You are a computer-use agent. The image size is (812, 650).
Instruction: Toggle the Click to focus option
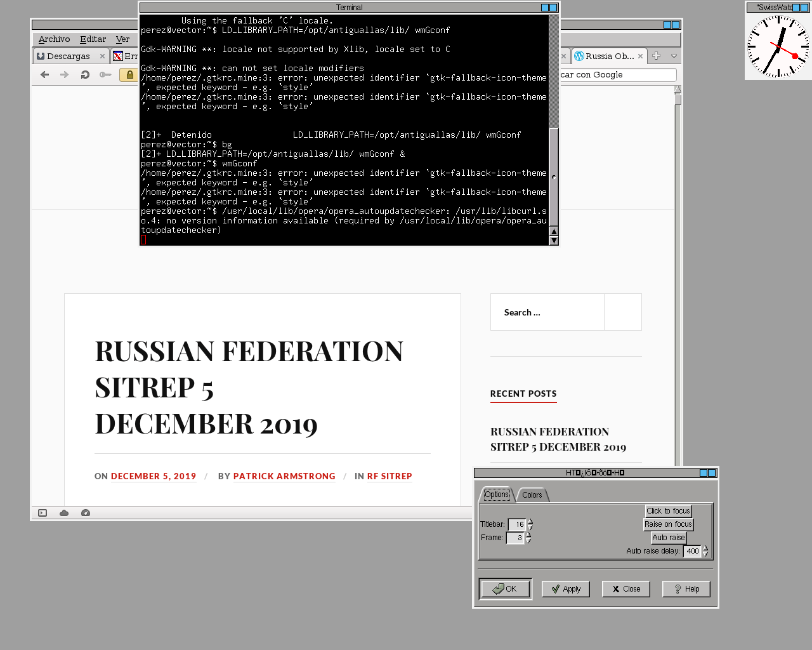tap(668, 511)
